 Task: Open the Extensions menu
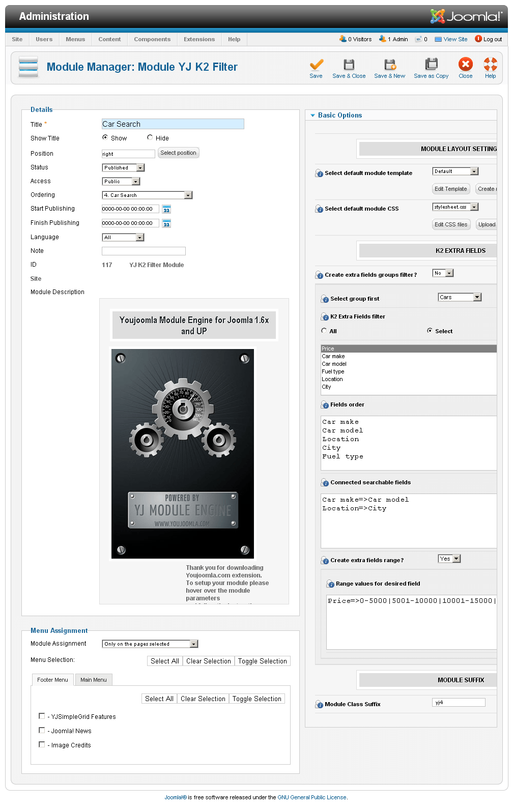point(199,39)
